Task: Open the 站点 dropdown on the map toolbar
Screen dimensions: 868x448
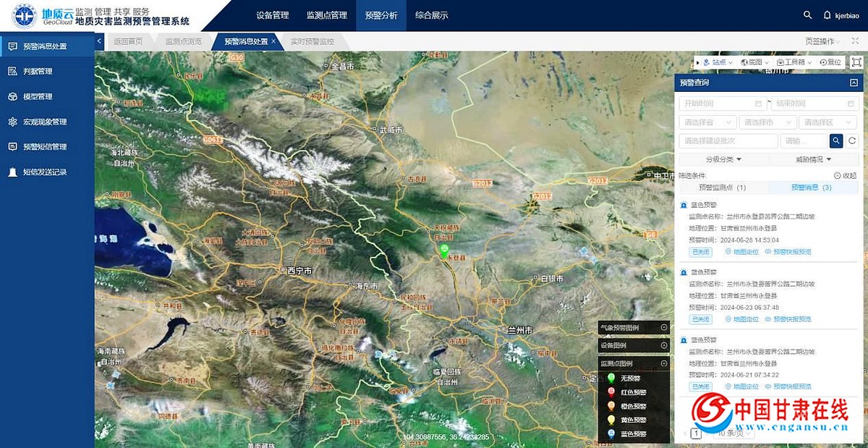Action: click(x=718, y=62)
